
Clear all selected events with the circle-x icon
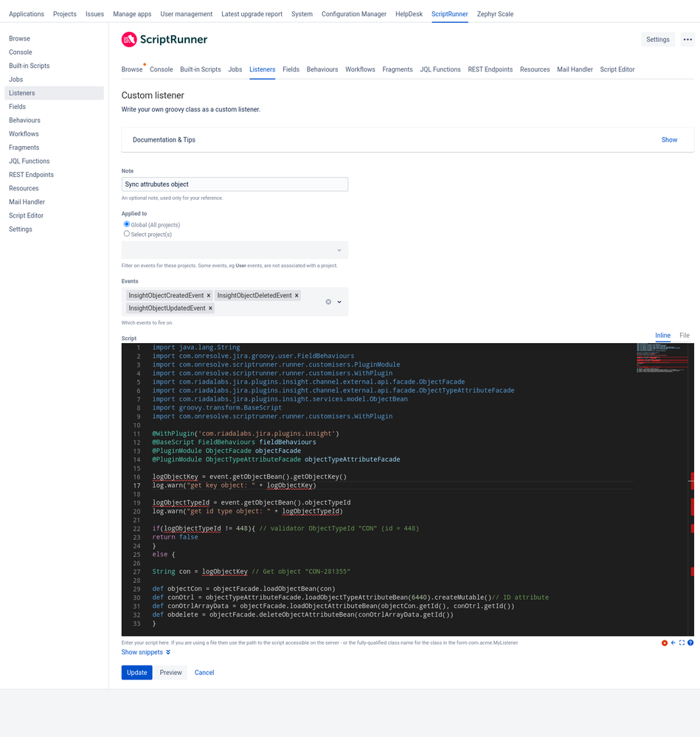(328, 302)
